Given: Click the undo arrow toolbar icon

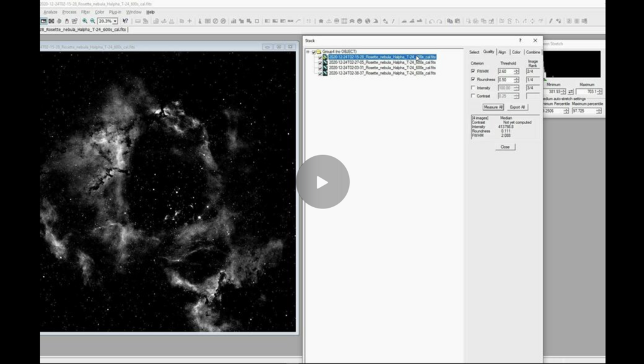Looking at the screenshot, I should (x=431, y=21).
